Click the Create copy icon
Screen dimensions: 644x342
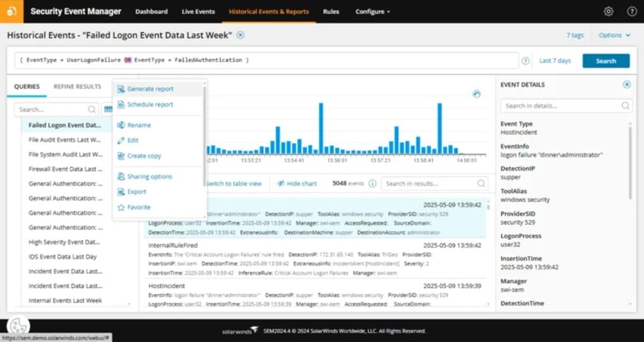coord(121,156)
